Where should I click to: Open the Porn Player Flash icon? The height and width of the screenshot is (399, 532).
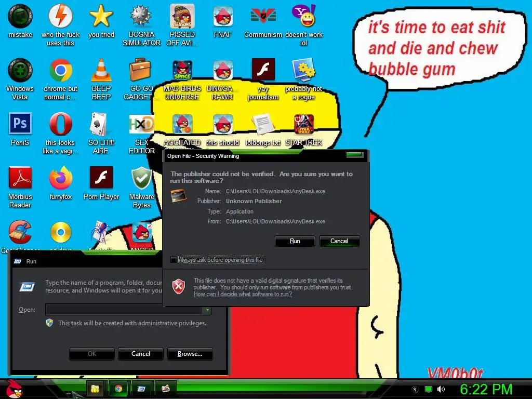click(x=101, y=178)
